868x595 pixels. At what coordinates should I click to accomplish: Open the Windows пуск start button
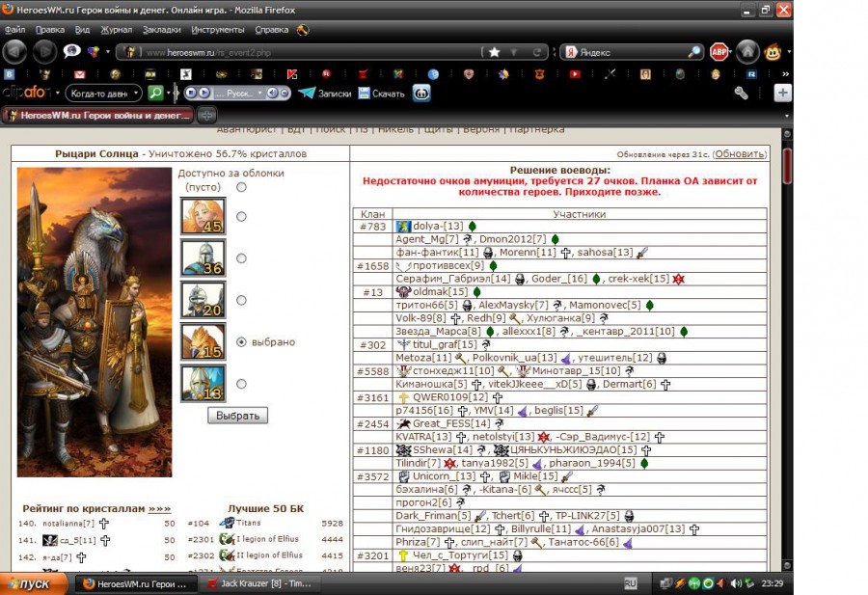click(34, 584)
